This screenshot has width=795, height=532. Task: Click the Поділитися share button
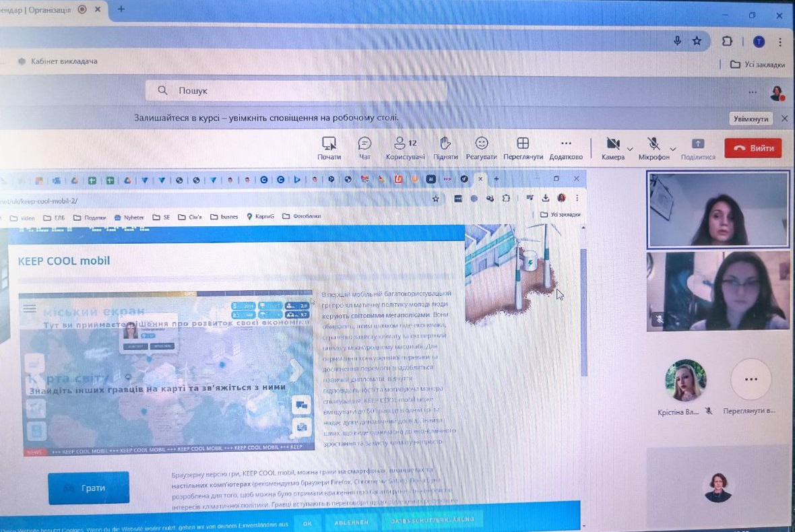tap(698, 148)
